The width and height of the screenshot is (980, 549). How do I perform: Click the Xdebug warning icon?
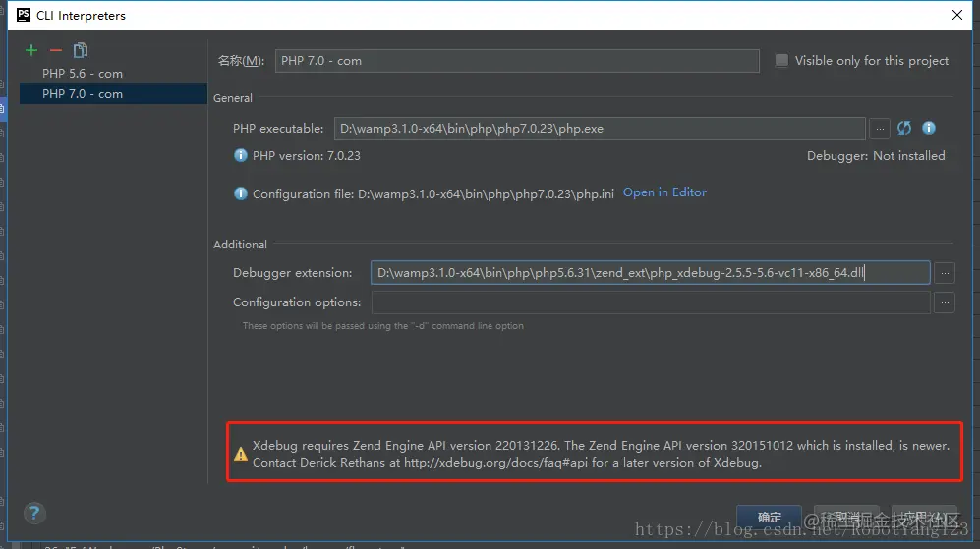coord(241,454)
